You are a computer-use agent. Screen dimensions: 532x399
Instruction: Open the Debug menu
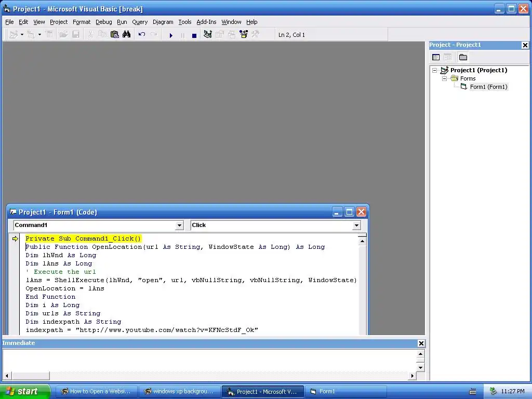[x=104, y=22]
